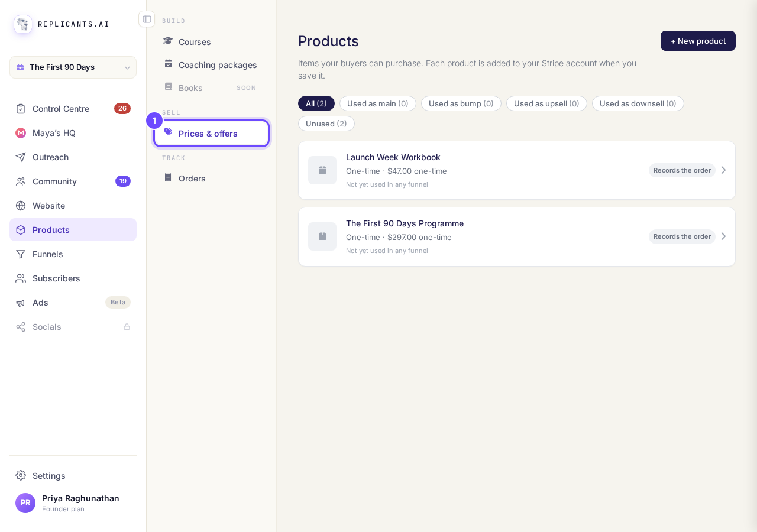Expand the Launch Week Workbook row chevron
Screen dimensions: 757x532
723,170
